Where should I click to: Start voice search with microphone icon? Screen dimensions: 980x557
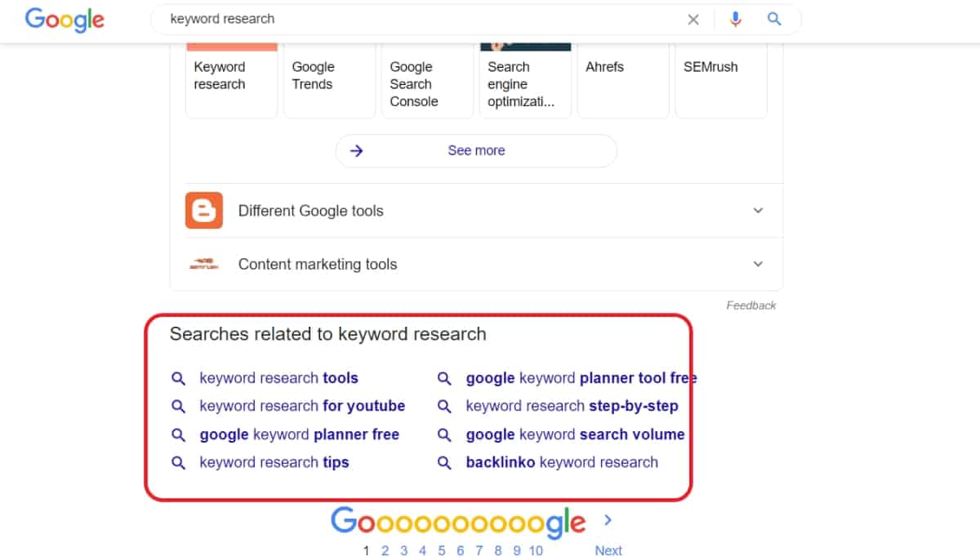pyautogui.click(x=736, y=20)
